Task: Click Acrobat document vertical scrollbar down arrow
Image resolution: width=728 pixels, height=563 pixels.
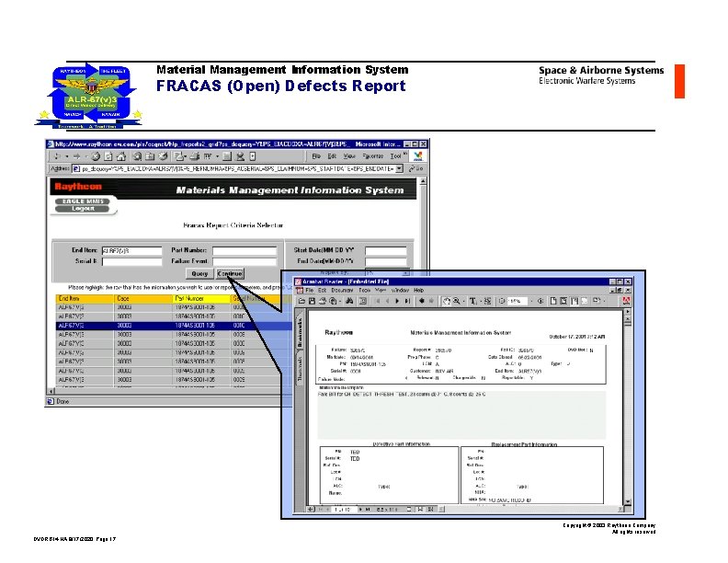Action: coord(628,501)
